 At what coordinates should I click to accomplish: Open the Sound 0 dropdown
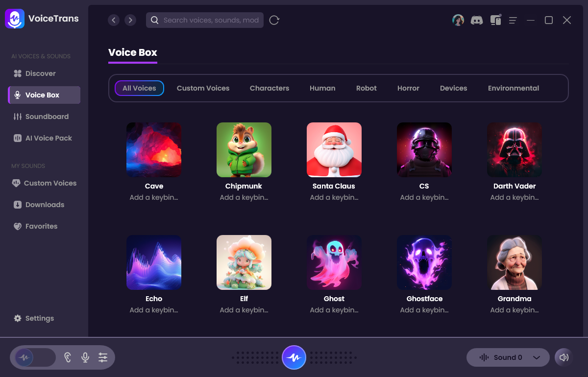508,357
